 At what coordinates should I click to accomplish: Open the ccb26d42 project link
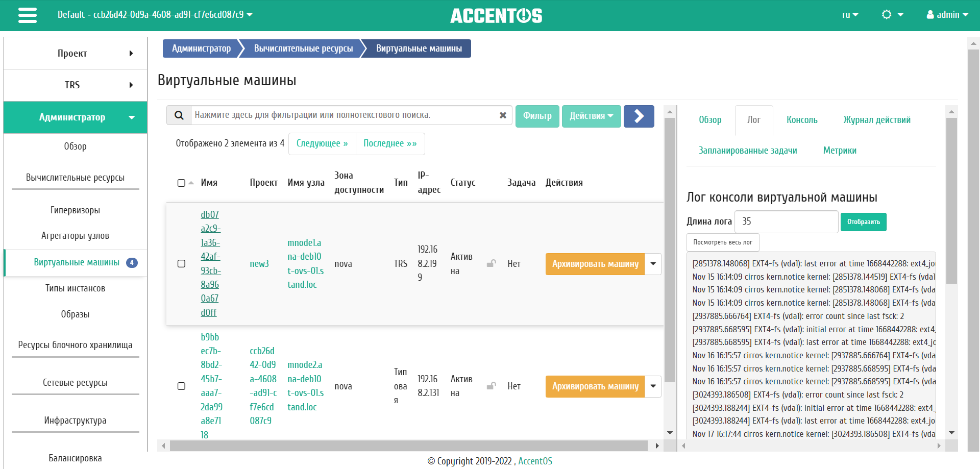click(x=263, y=386)
